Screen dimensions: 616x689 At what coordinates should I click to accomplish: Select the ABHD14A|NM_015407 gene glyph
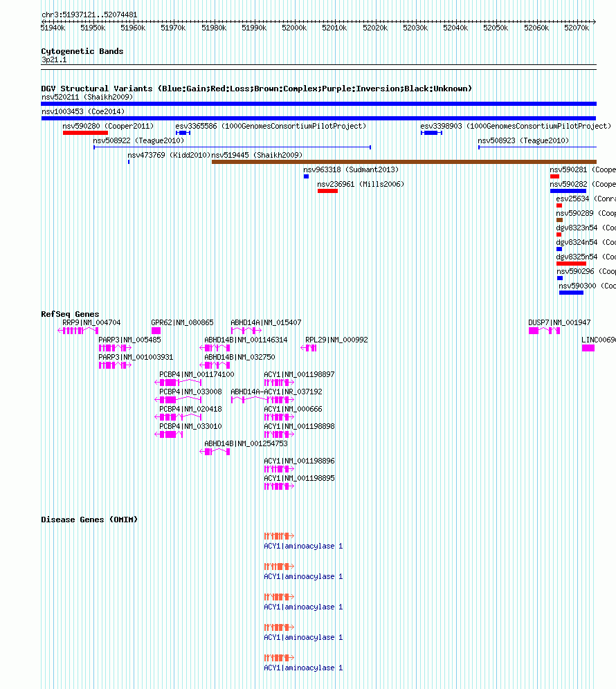(246, 331)
